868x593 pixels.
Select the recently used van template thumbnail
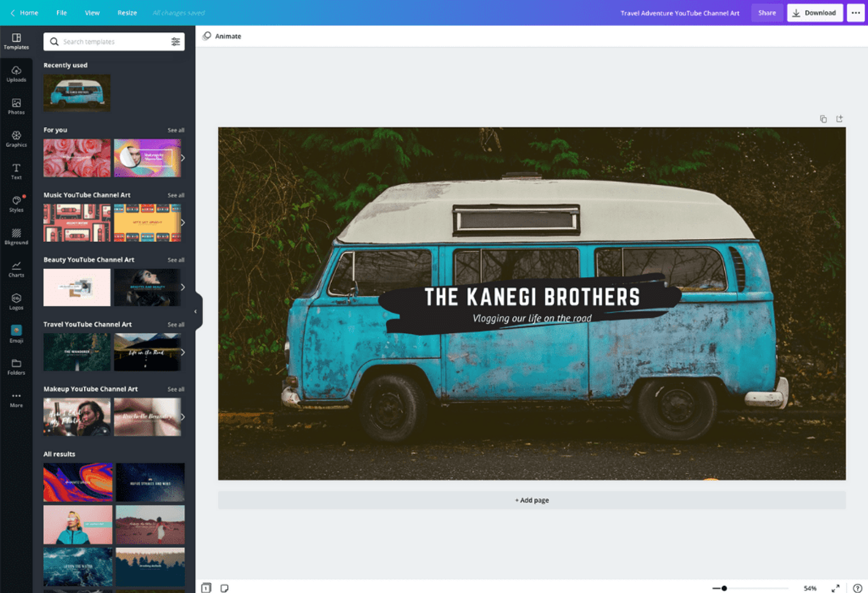pyautogui.click(x=77, y=93)
